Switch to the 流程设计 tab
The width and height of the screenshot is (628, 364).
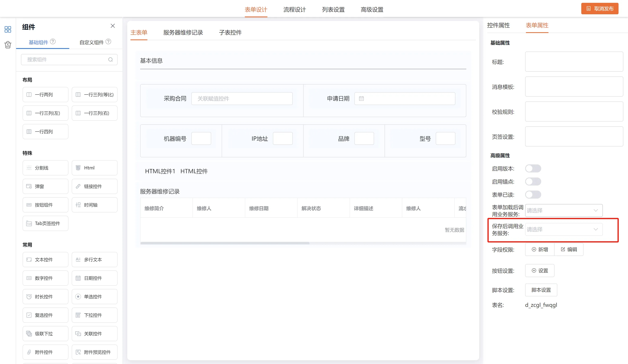click(x=295, y=9)
